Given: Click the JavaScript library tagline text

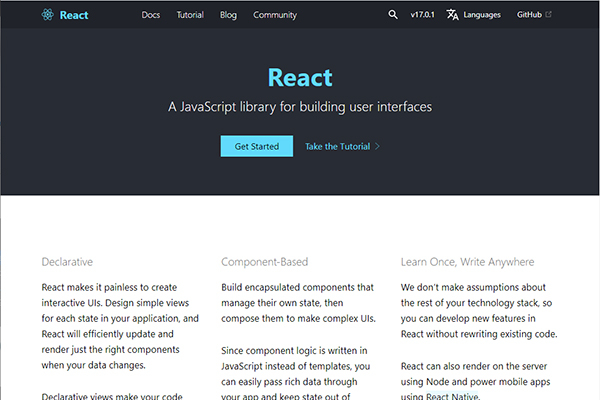Looking at the screenshot, I should pos(300,107).
